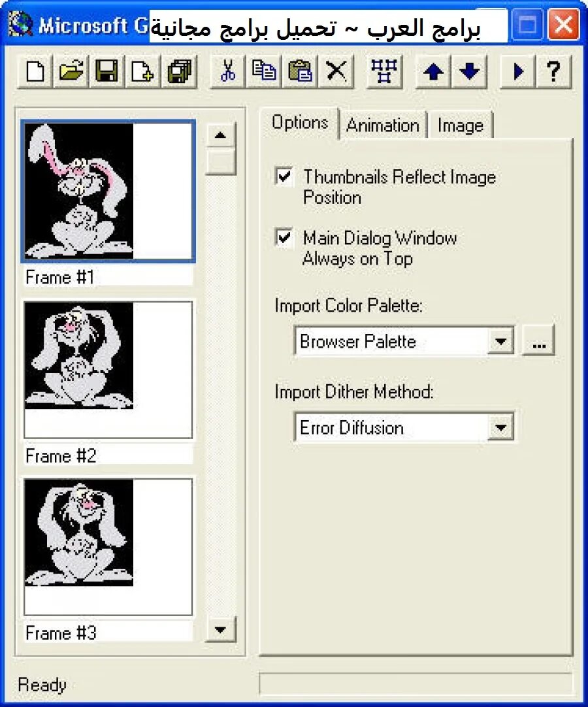
Task: Disable Main Dialog Window Always on Top
Action: click(x=283, y=238)
